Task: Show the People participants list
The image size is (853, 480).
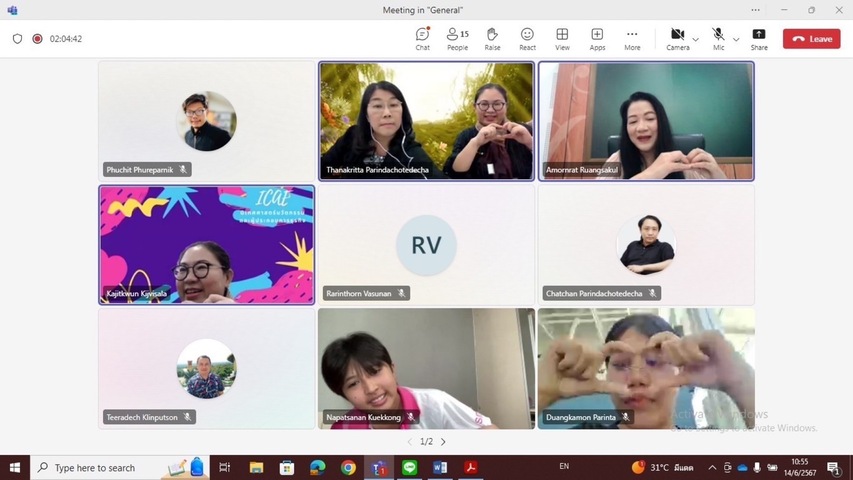Action: point(457,38)
